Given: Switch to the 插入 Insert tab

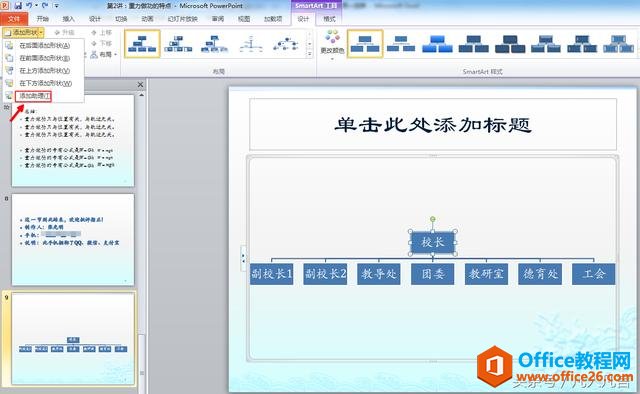Looking at the screenshot, I should 69,19.
